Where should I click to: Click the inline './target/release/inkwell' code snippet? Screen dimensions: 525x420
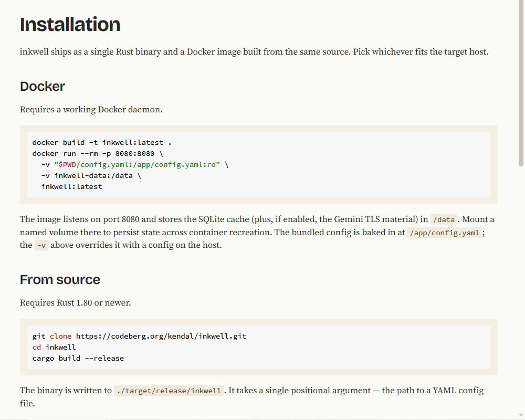169,391
